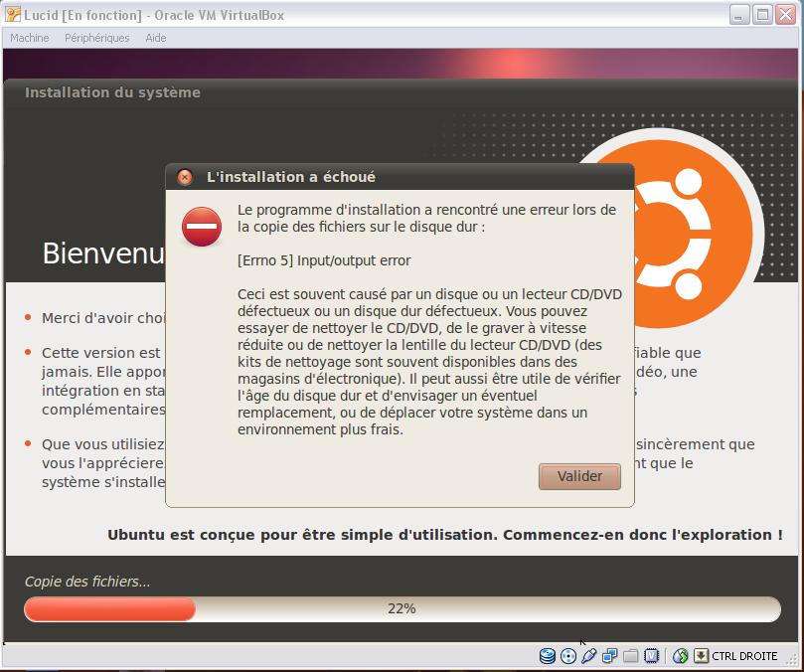Screen dimensions: 804x672
Task: Click the red error stop icon in dialog
Action: [202, 227]
